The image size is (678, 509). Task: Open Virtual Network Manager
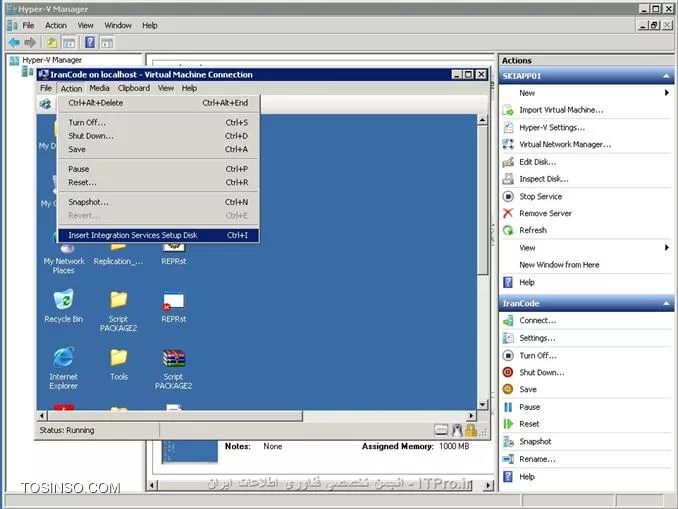pos(565,144)
